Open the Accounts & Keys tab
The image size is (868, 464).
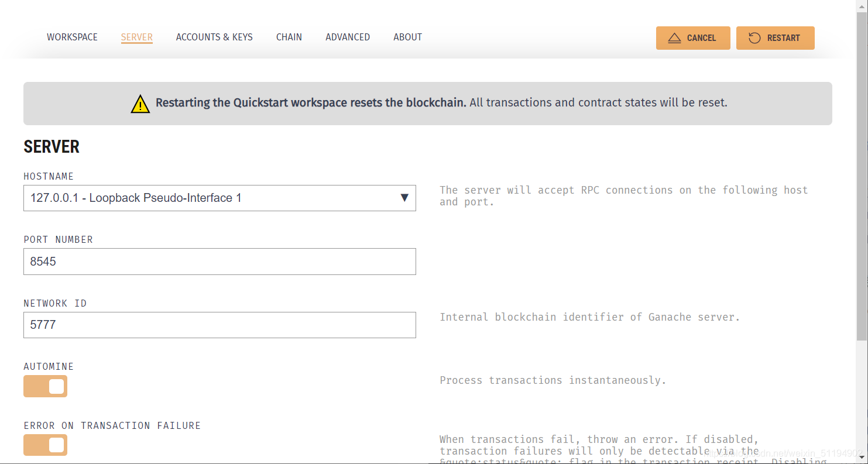[x=214, y=37]
